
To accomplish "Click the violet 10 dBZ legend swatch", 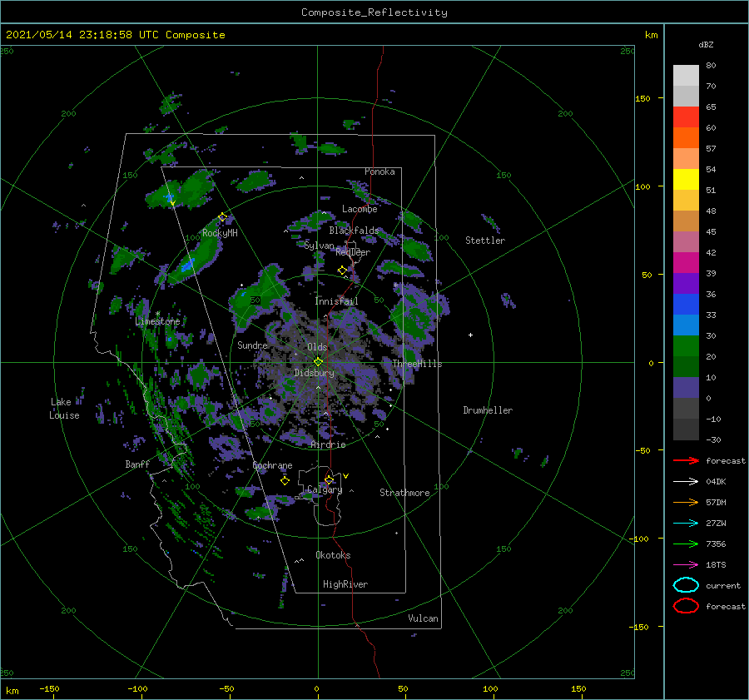I will pyautogui.click(x=686, y=387).
